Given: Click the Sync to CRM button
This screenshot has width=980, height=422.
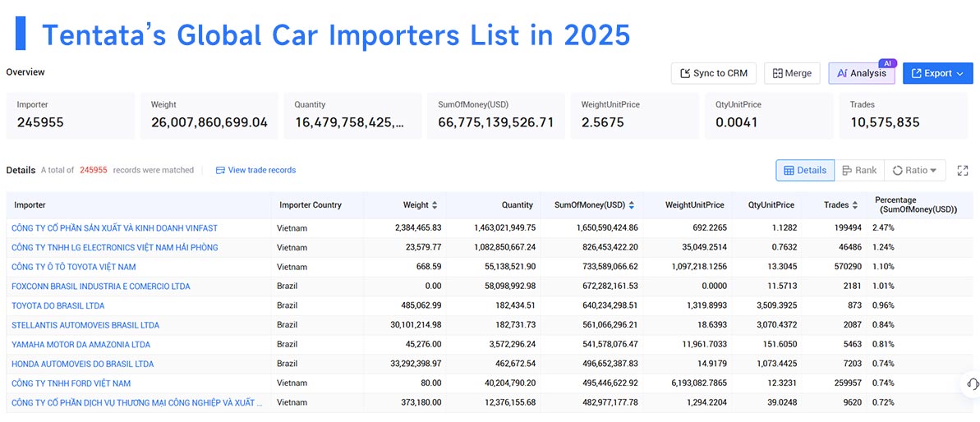Looking at the screenshot, I should (x=714, y=73).
